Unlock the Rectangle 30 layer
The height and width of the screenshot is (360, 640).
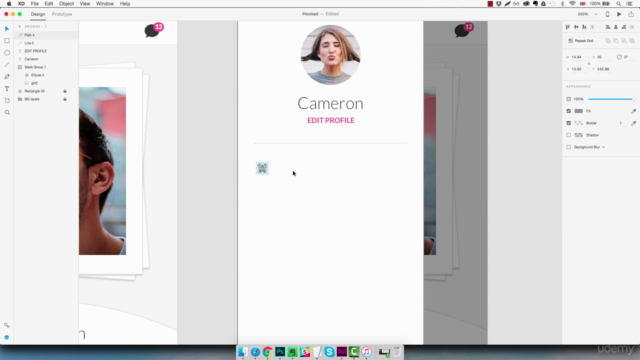(x=65, y=91)
